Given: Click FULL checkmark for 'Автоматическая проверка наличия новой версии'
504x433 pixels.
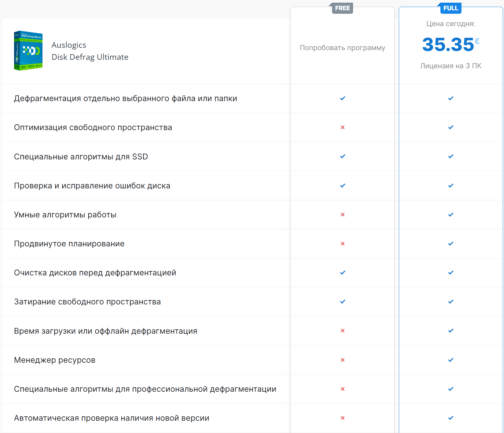Looking at the screenshot, I should click(x=451, y=418).
